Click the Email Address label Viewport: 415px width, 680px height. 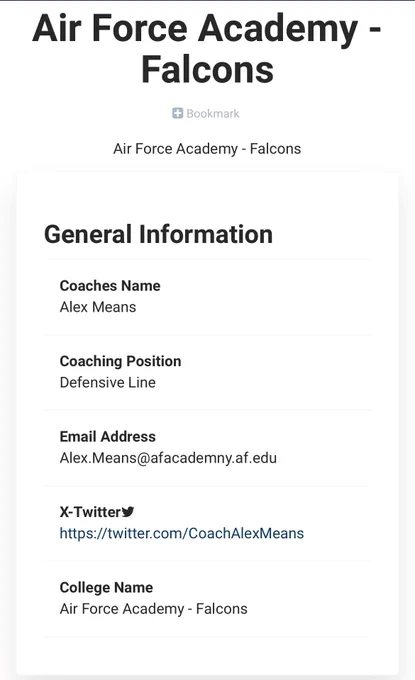pyautogui.click(x=108, y=436)
